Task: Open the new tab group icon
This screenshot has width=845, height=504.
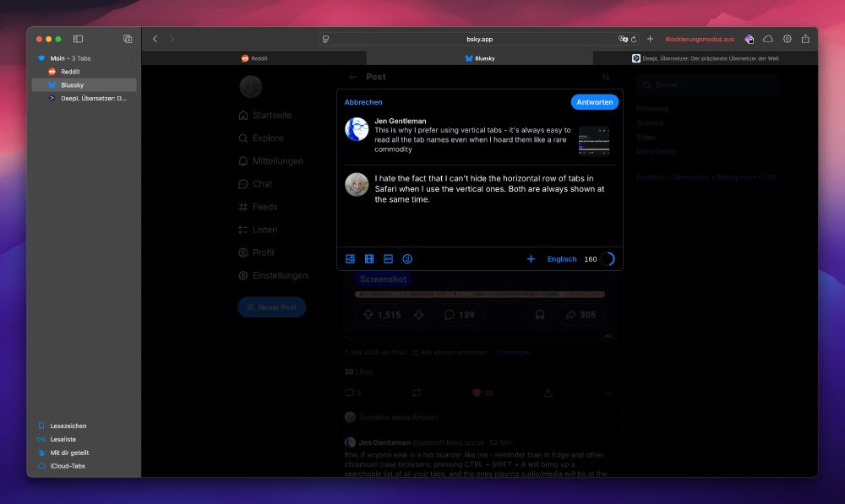Action: [x=128, y=39]
